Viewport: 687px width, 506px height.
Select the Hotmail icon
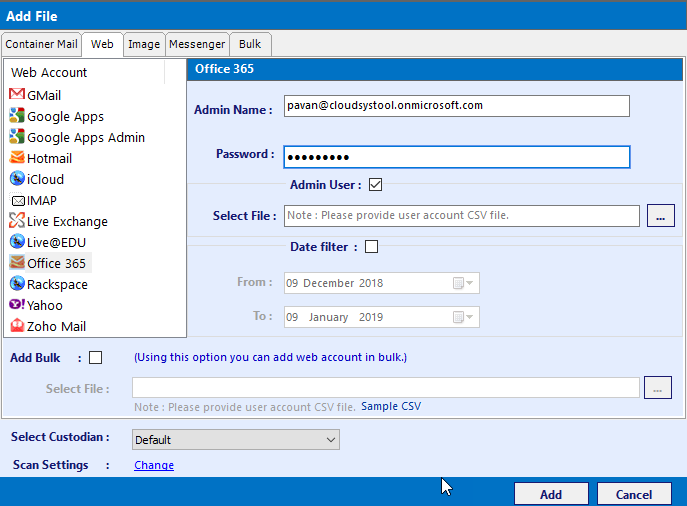17,157
